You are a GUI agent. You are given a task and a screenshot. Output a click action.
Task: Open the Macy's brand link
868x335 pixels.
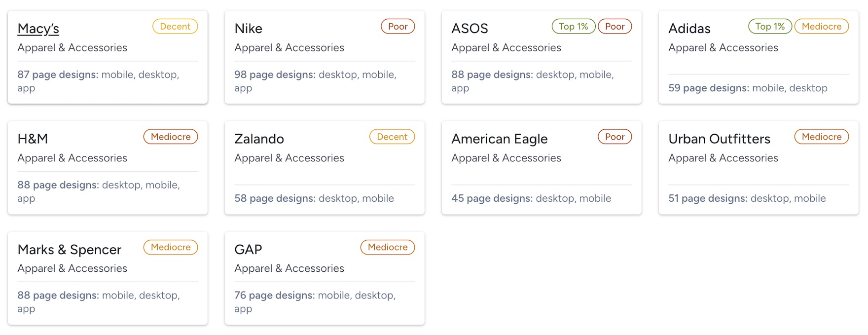38,29
